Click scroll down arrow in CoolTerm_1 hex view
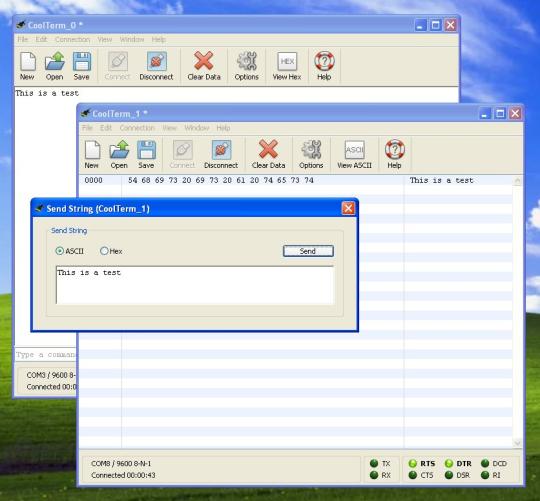540x501 pixels. click(517, 442)
